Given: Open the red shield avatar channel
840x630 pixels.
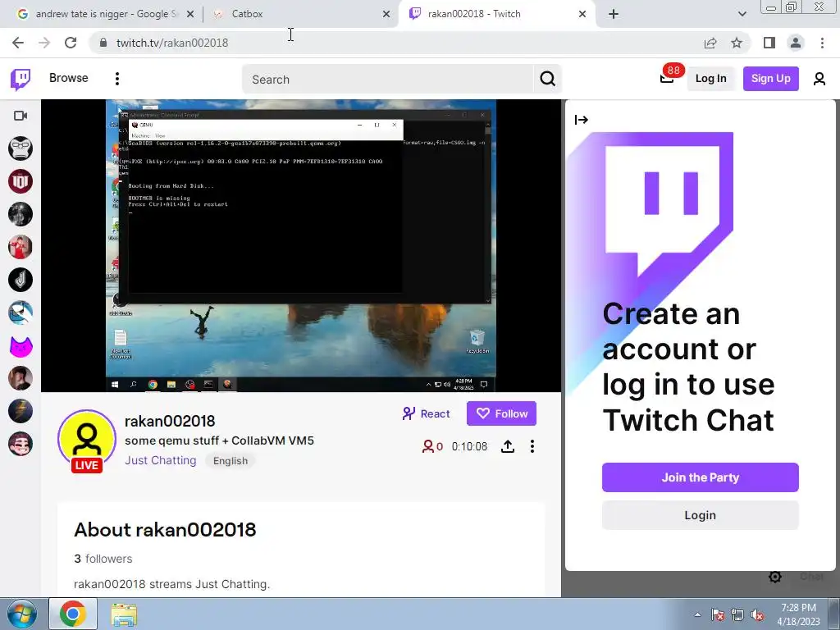Looking at the screenshot, I should coord(21,181).
